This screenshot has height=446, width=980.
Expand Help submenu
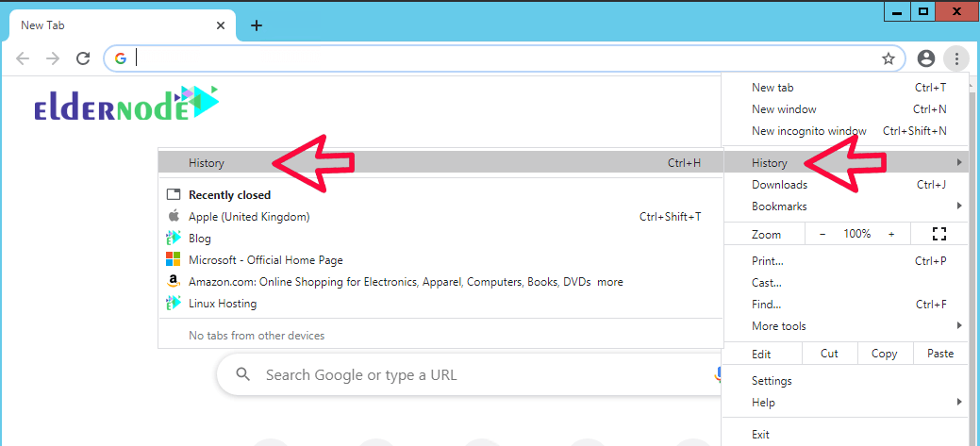point(845,403)
